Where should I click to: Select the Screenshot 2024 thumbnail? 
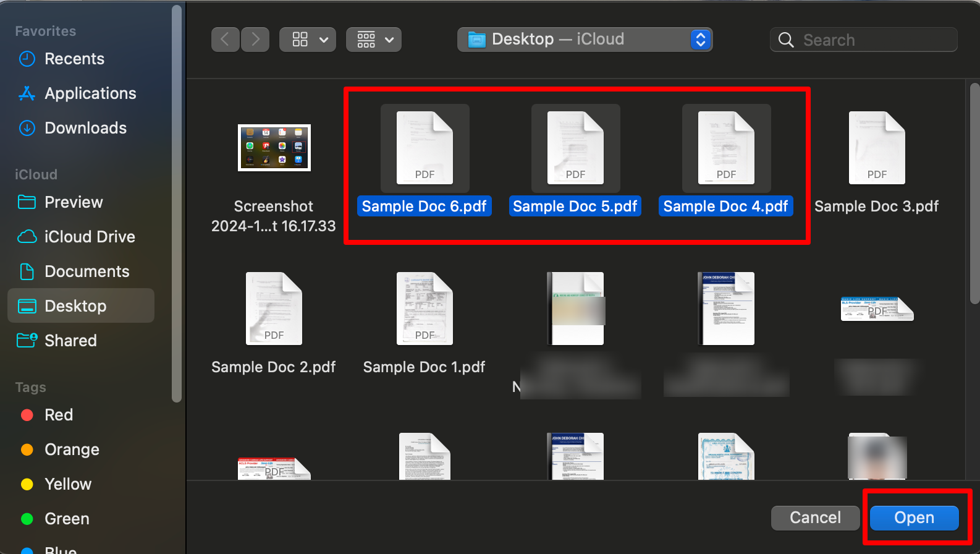pos(274,148)
